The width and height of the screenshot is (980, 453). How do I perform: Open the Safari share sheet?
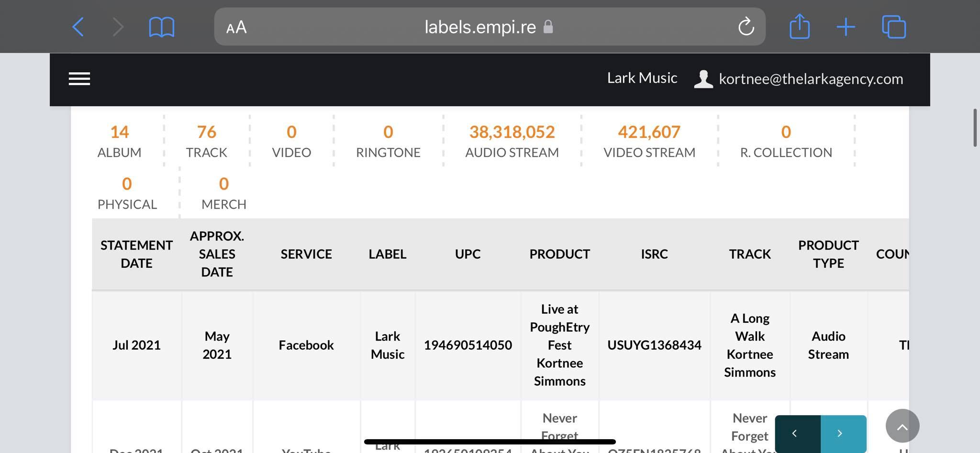(x=800, y=26)
